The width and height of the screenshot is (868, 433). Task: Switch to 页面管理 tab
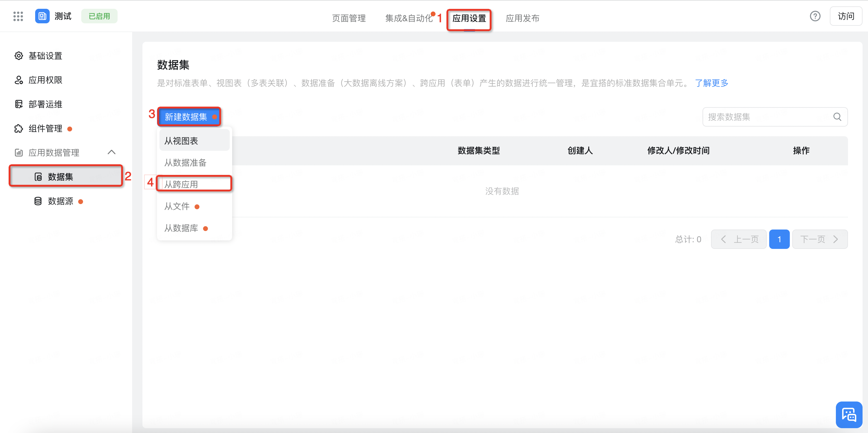[349, 18]
